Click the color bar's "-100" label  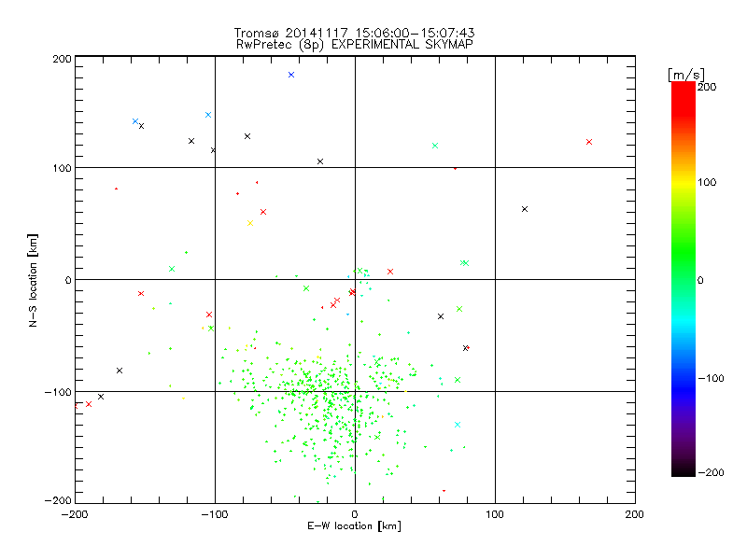(x=711, y=378)
